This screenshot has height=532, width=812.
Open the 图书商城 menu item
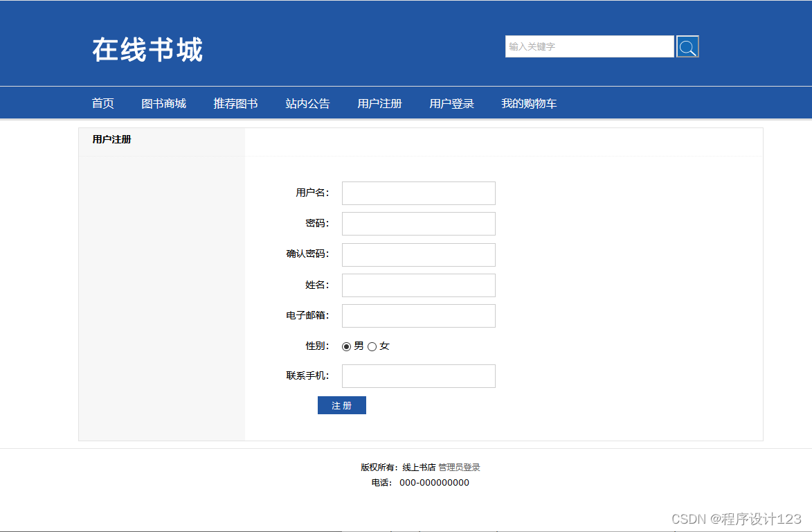click(x=163, y=103)
